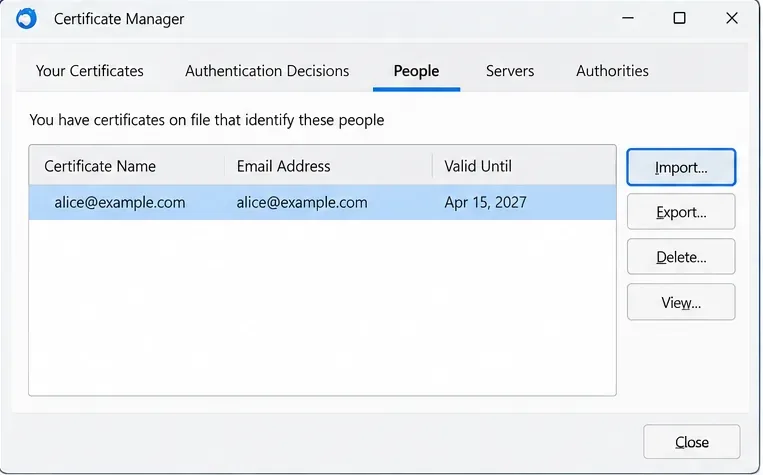The width and height of the screenshot is (763, 475).
Task: Click the Apr 15, 2027 expiry date cell
Action: tap(485, 202)
